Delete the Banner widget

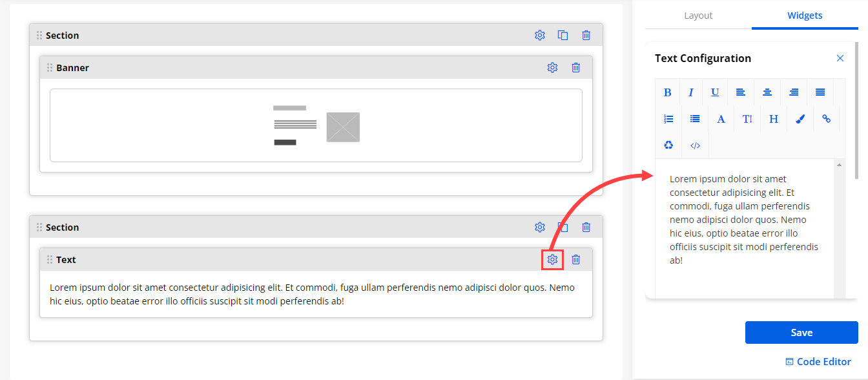[576, 68]
